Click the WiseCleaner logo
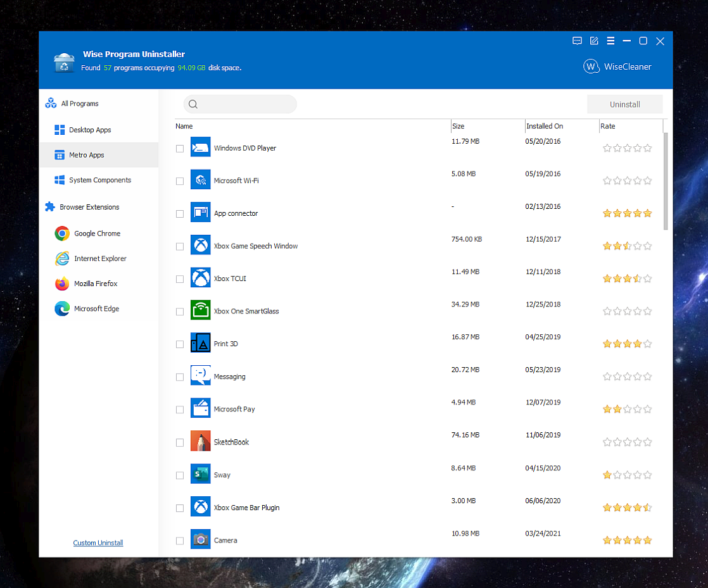Screen dimensions: 708x588 pyautogui.click(x=617, y=67)
